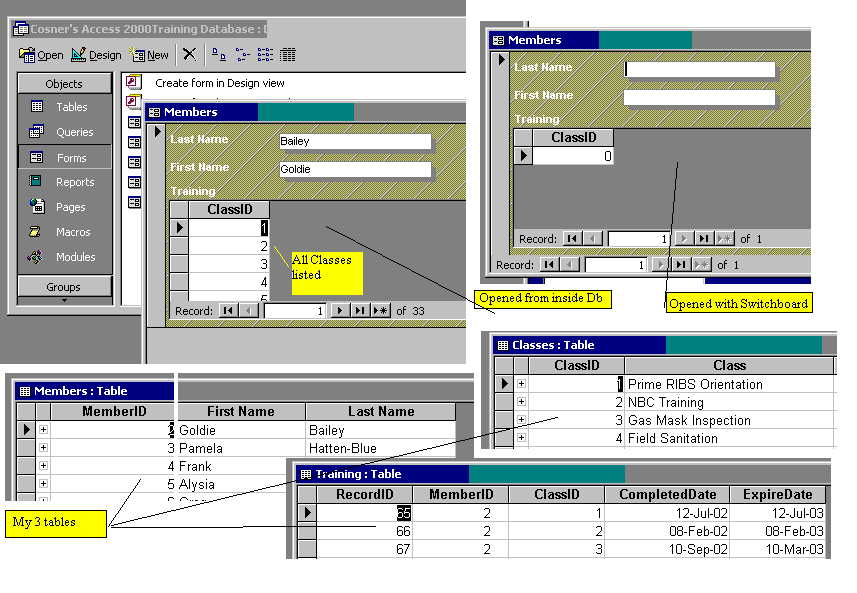Click Class column header in Classes table

(x=729, y=365)
